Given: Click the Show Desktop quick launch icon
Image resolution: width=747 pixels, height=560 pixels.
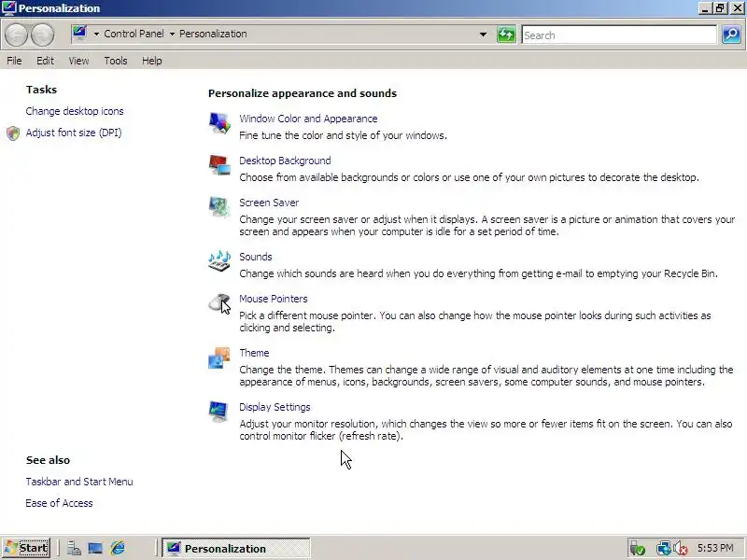Looking at the screenshot, I should pos(95,549).
